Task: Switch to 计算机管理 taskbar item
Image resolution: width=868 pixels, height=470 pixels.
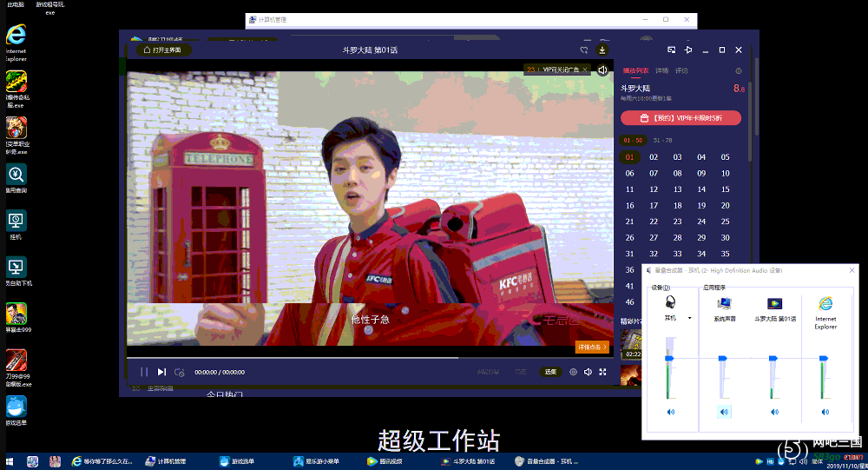Action: 166,461
